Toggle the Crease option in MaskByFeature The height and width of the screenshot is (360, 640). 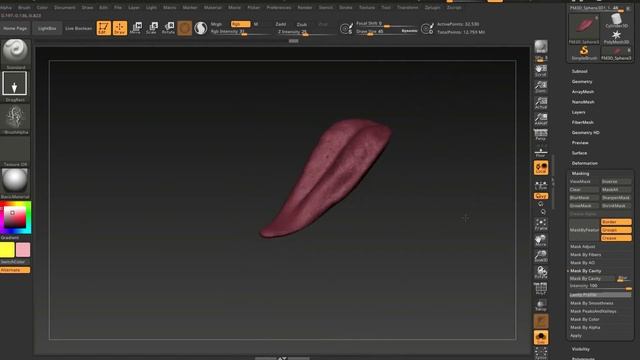616,238
